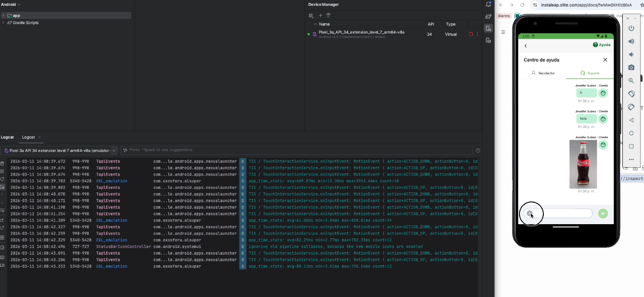Clear logcat with trash icon
The image size is (644, 297).
pos(3,164)
